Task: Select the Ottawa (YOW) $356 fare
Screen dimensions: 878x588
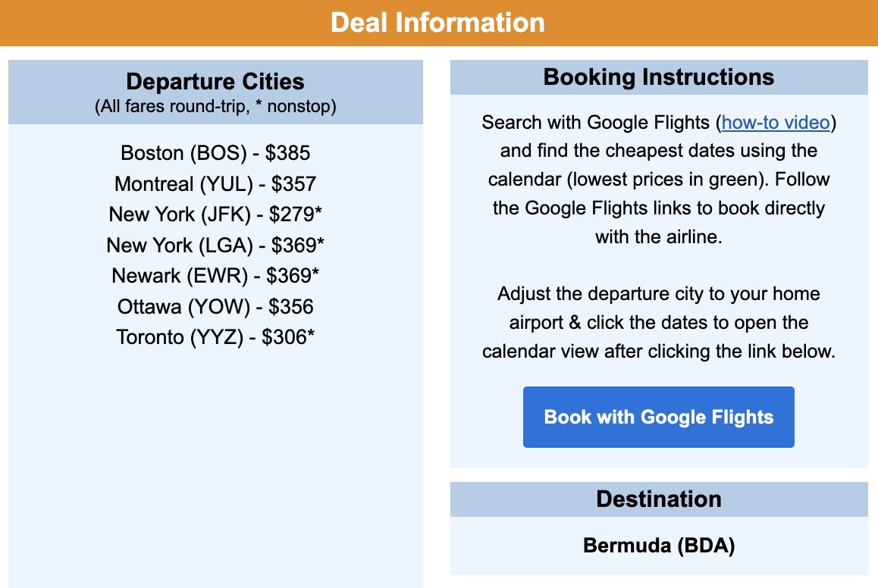Action: pos(215,306)
